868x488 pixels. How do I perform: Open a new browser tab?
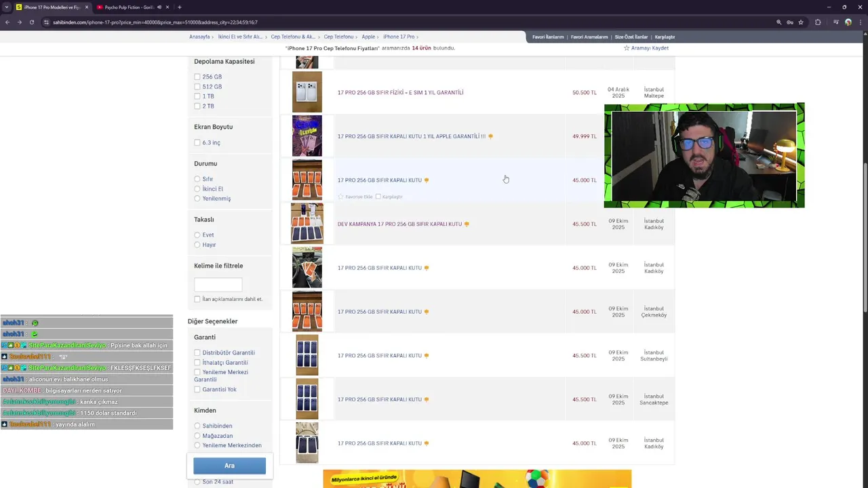click(179, 7)
